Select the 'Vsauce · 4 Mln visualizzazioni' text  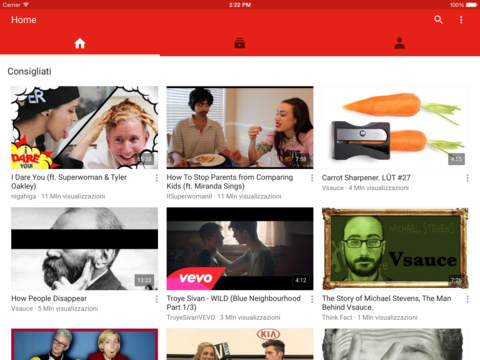click(x=365, y=188)
